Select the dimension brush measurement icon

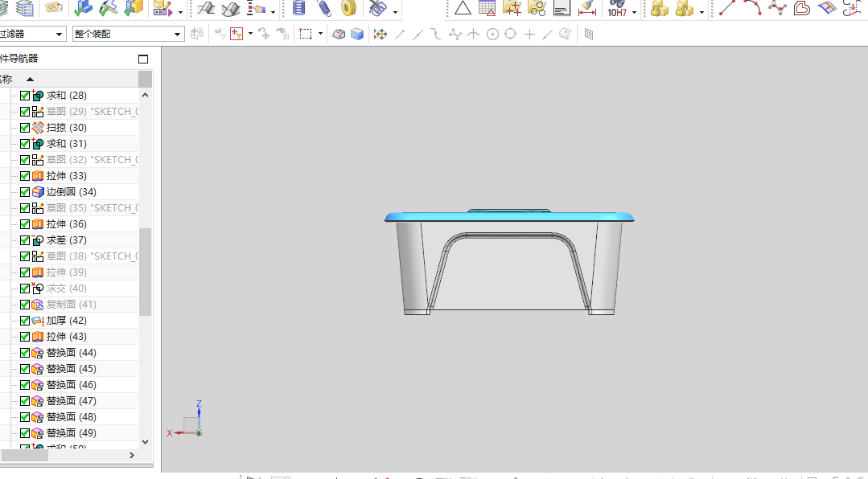[x=586, y=8]
